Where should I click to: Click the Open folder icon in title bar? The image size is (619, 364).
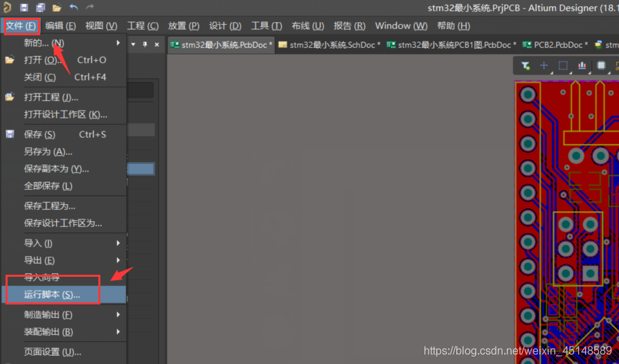[x=57, y=8]
